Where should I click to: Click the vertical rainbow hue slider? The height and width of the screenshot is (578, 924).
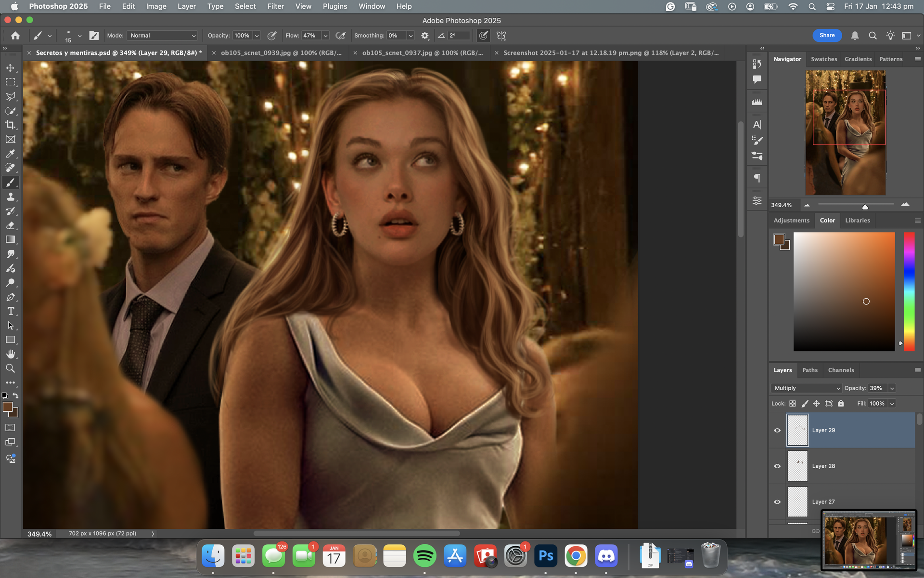tap(909, 291)
